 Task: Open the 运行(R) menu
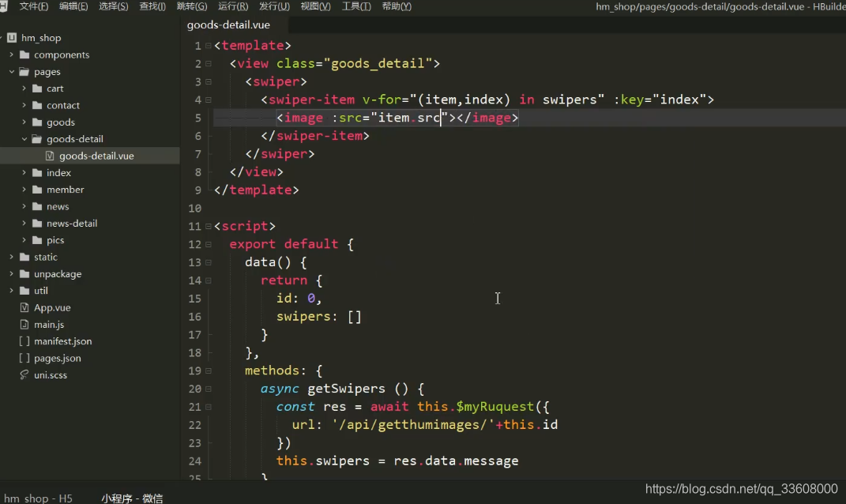tap(233, 6)
